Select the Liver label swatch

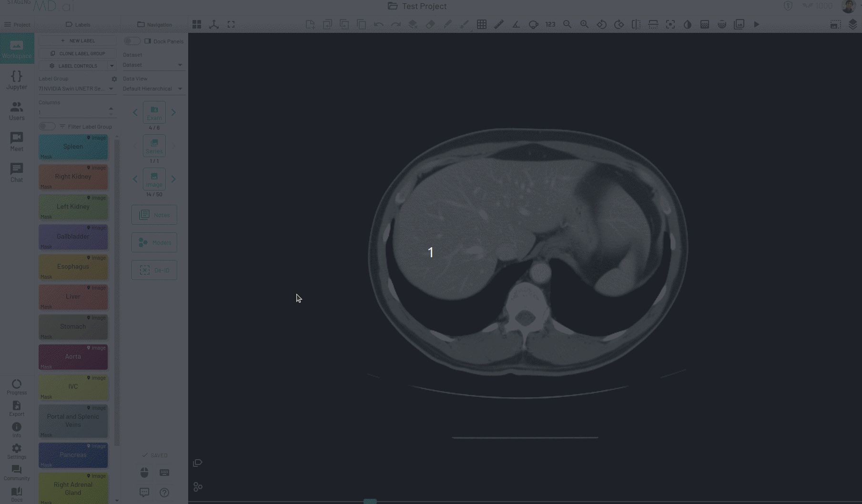[73, 296]
